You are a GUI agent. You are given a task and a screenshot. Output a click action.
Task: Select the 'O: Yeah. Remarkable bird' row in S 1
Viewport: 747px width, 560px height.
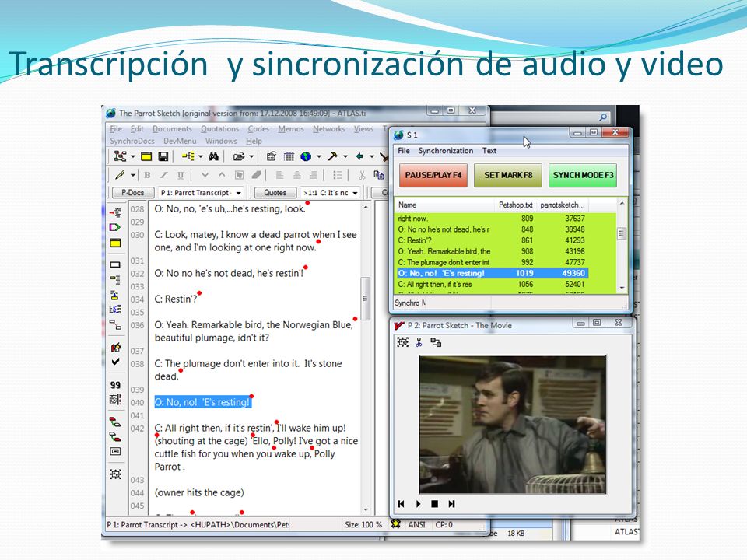[x=491, y=251]
